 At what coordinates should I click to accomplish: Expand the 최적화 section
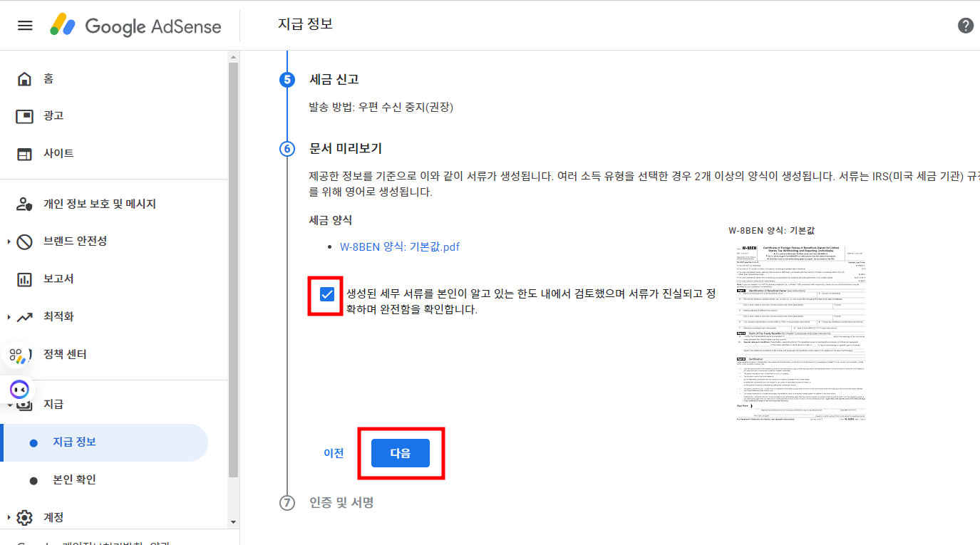pyautogui.click(x=25, y=316)
